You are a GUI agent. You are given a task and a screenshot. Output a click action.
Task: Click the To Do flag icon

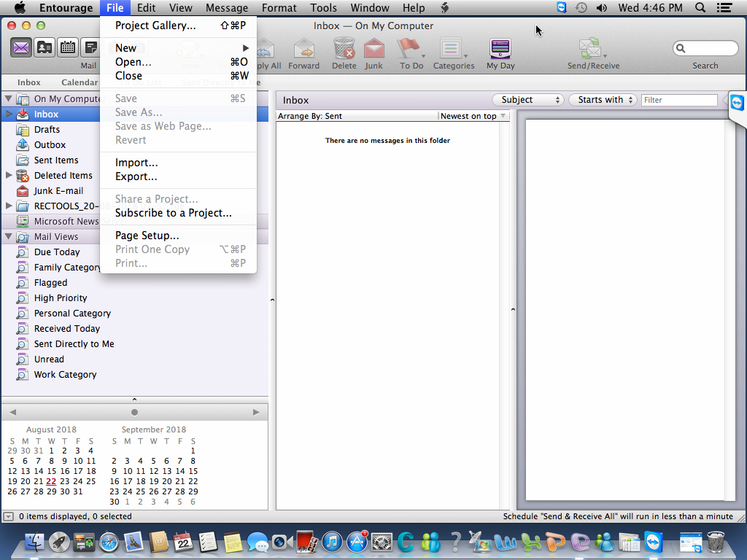click(x=409, y=49)
